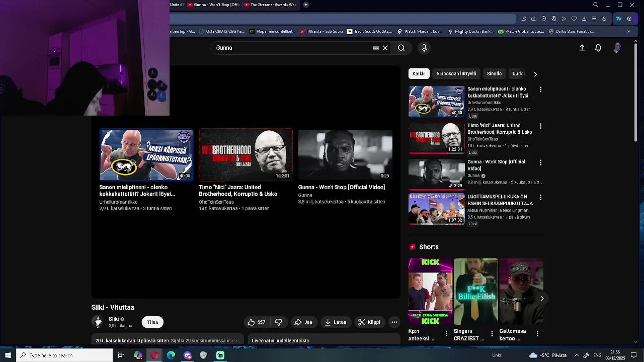
Task: Share the video with Jaa button
Action: (303, 322)
